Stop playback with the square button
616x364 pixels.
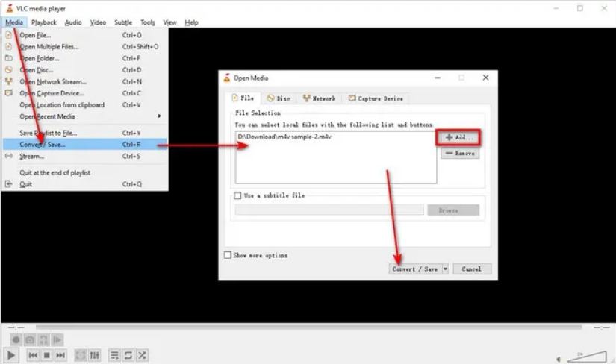47,355
